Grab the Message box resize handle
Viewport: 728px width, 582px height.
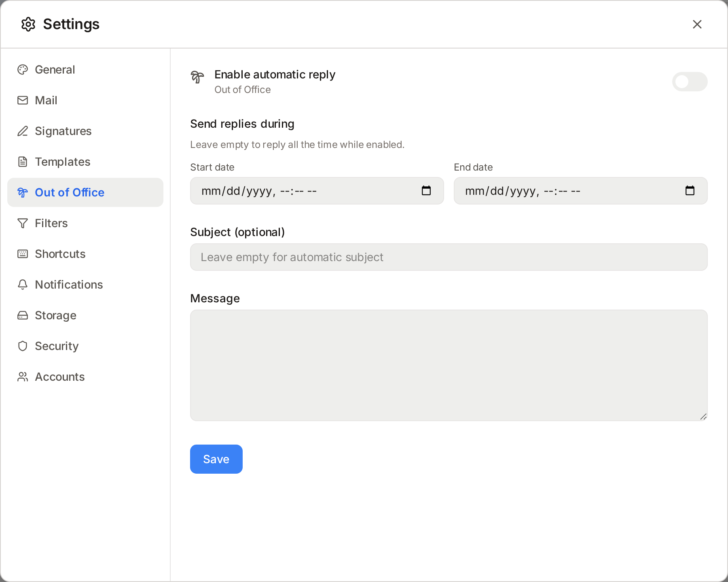(x=703, y=417)
